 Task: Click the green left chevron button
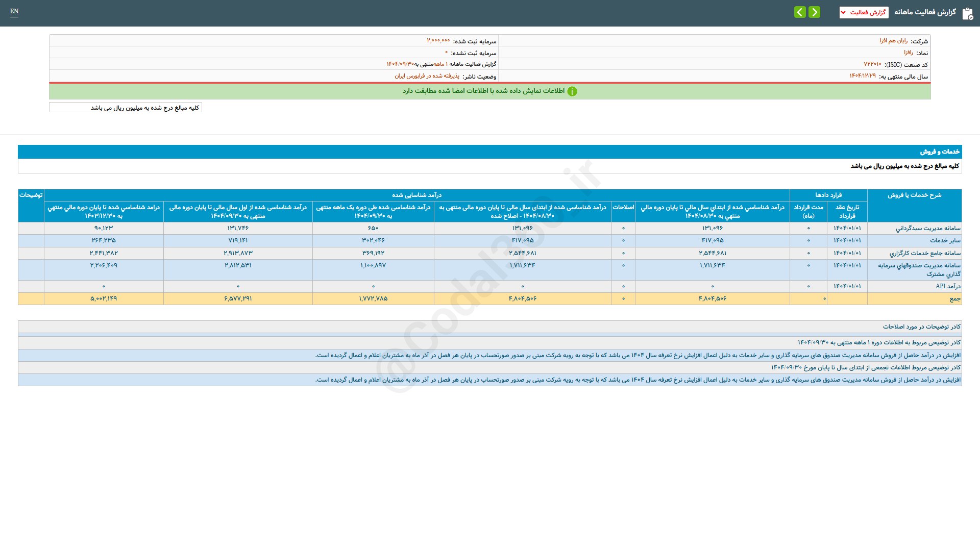pyautogui.click(x=800, y=12)
